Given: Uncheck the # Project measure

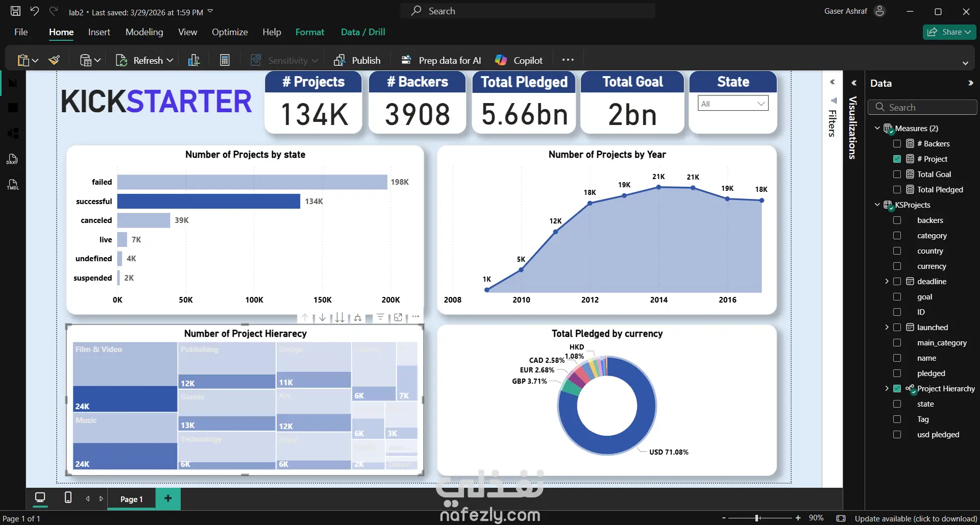Looking at the screenshot, I should coord(897,159).
